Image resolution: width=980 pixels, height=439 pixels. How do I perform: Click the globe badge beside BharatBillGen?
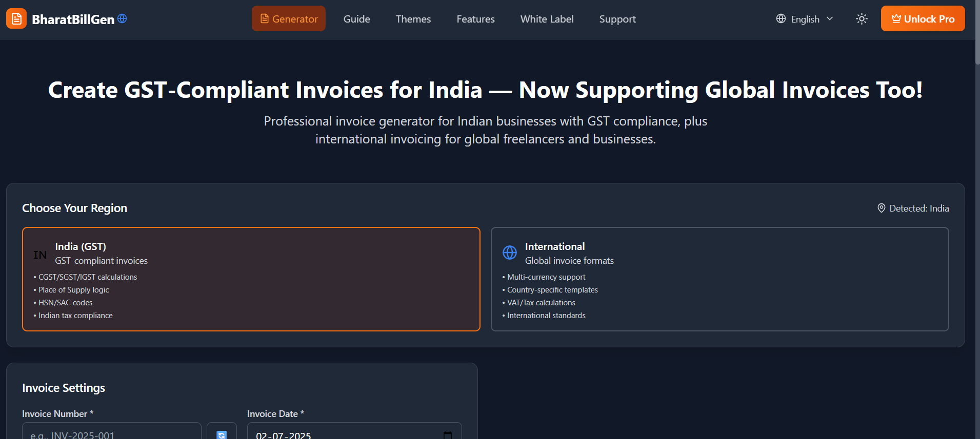[x=122, y=18]
